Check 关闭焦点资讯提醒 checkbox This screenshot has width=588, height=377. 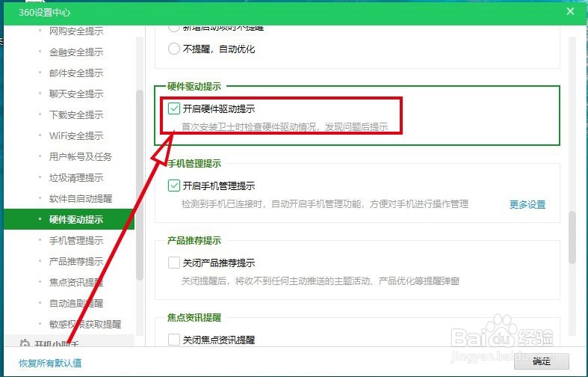point(173,340)
